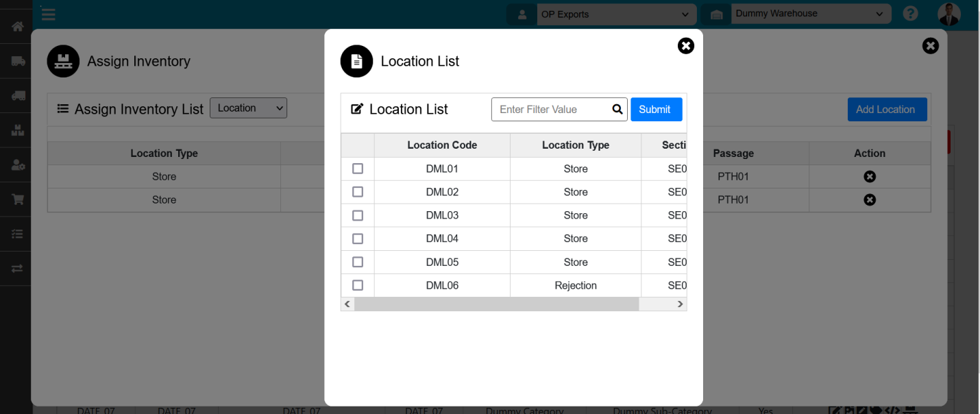Screen dimensions: 980x414
Task: Click the document icon next to Location List title
Action: tap(356, 61)
